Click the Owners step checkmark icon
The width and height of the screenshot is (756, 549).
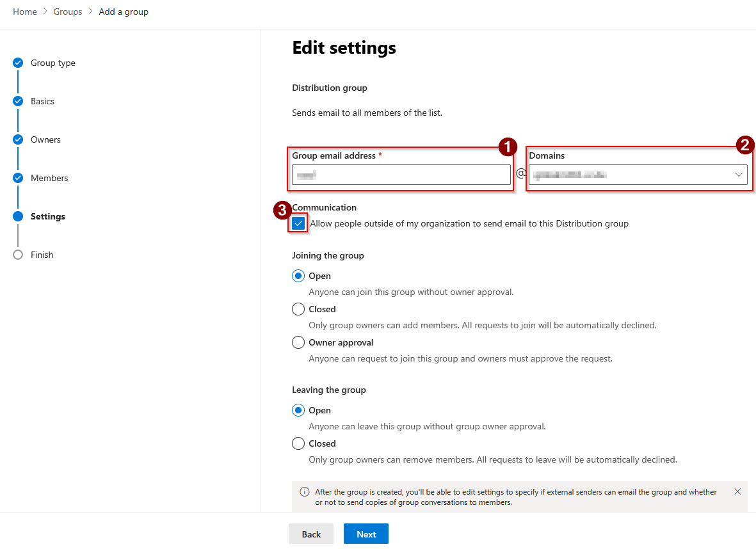18,139
